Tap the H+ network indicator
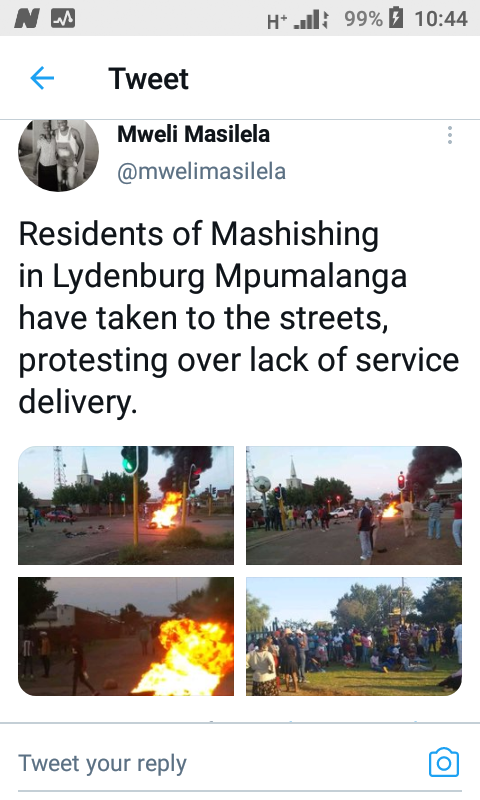The width and height of the screenshot is (480, 800). pyautogui.click(x=277, y=21)
